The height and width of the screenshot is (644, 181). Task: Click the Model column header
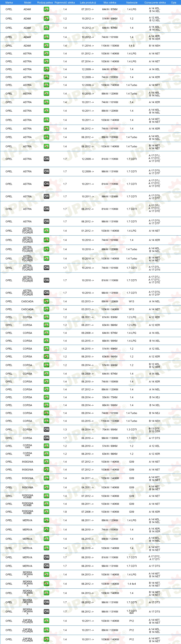[x=28, y=3]
